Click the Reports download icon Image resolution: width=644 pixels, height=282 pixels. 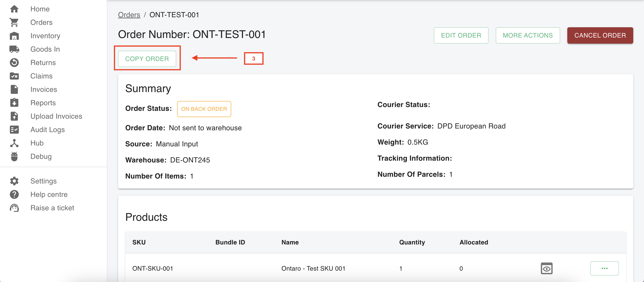click(x=14, y=103)
